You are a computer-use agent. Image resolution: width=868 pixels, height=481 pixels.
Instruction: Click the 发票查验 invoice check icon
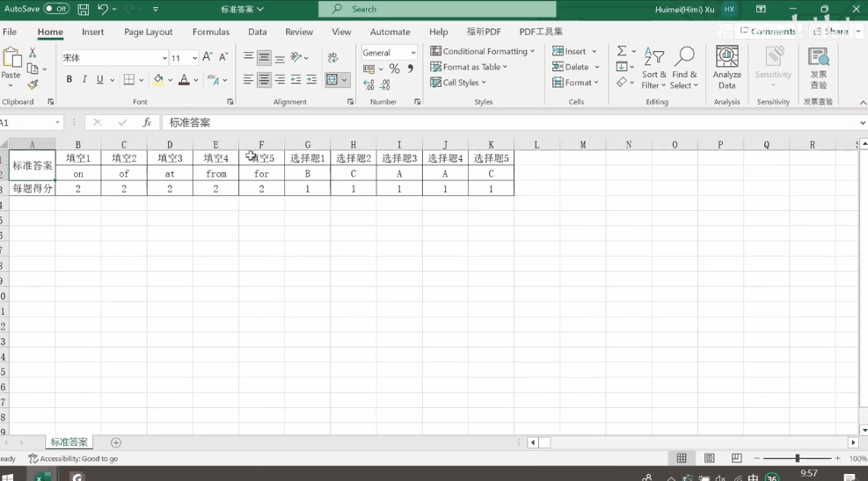pos(818,68)
